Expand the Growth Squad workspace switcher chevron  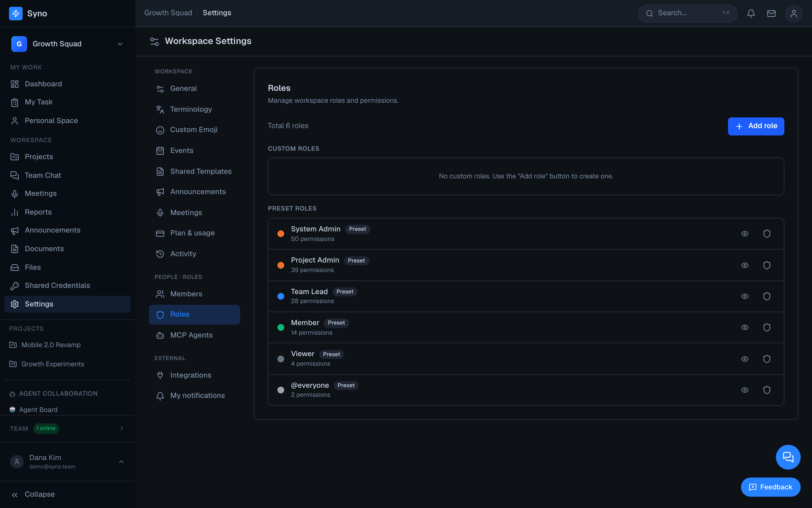pos(120,44)
